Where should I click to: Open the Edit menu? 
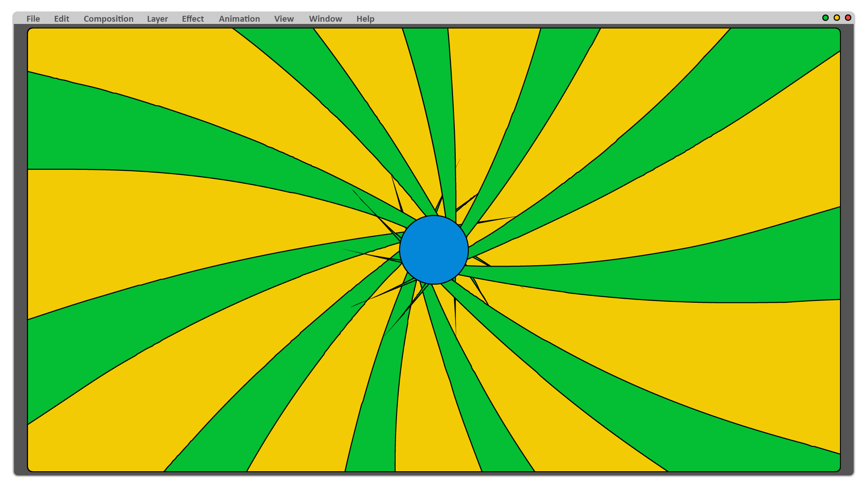[x=61, y=19]
